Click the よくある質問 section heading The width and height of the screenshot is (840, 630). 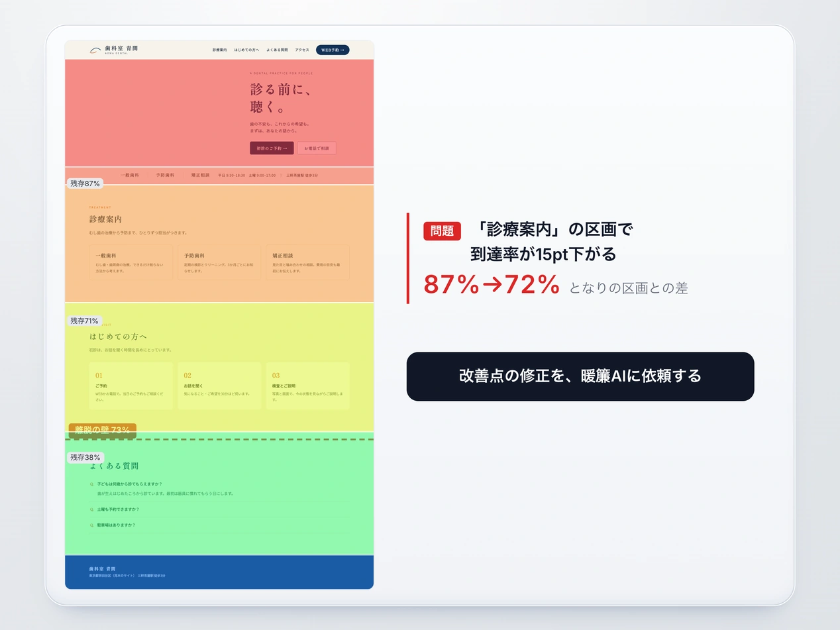coord(114,466)
